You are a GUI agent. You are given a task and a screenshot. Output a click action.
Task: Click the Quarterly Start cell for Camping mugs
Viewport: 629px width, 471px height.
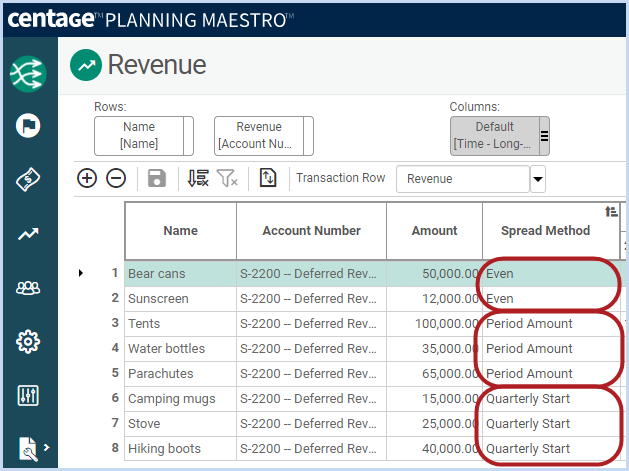click(x=551, y=399)
